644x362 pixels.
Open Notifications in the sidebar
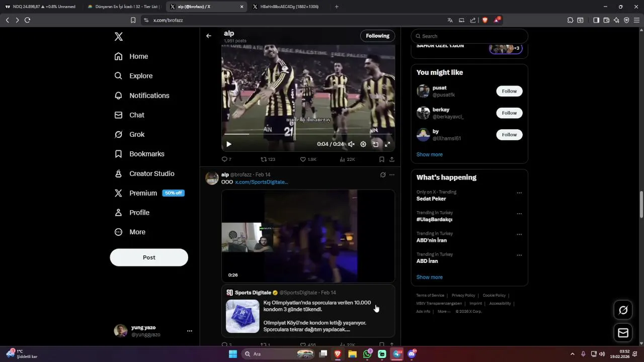tap(142, 96)
